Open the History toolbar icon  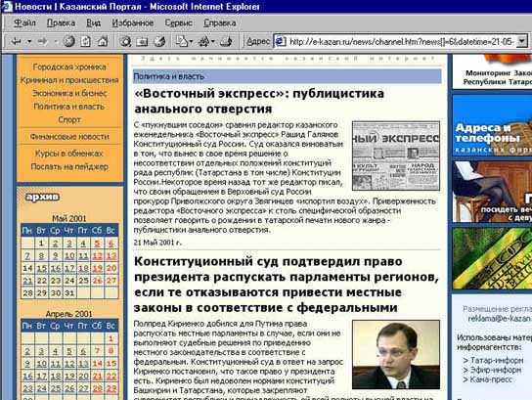(159, 42)
